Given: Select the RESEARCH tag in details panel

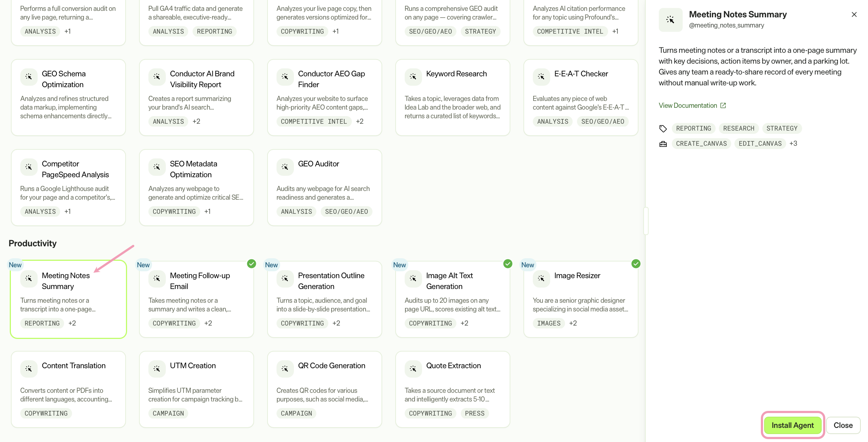Looking at the screenshot, I should (738, 128).
